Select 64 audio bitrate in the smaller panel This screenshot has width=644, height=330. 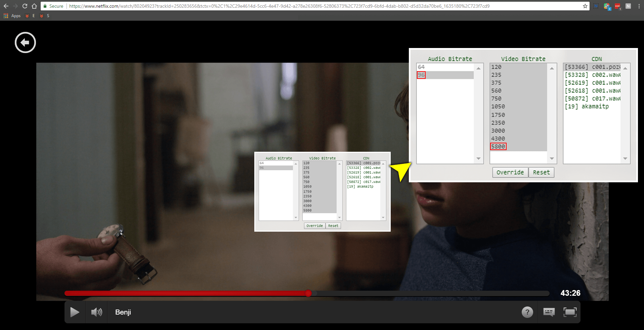tap(276, 163)
